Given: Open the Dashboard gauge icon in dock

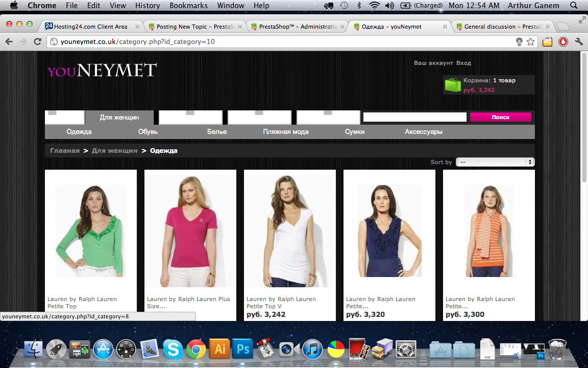Looking at the screenshot, I should [x=127, y=350].
